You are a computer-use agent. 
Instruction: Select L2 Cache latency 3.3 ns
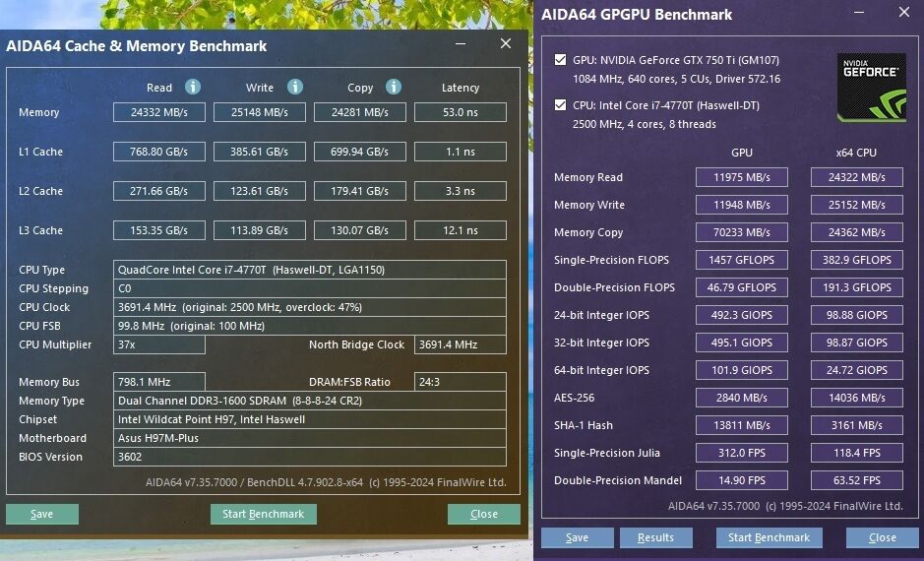click(461, 191)
